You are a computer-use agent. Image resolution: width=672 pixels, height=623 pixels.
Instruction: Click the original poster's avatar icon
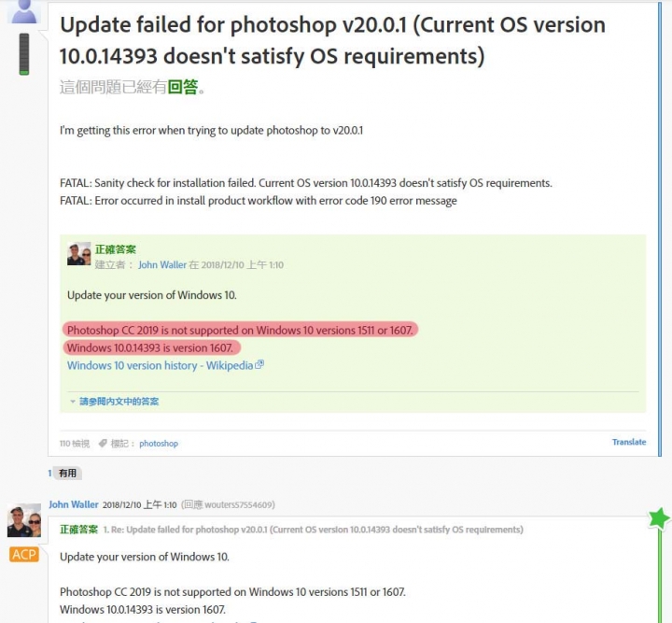(x=24, y=11)
